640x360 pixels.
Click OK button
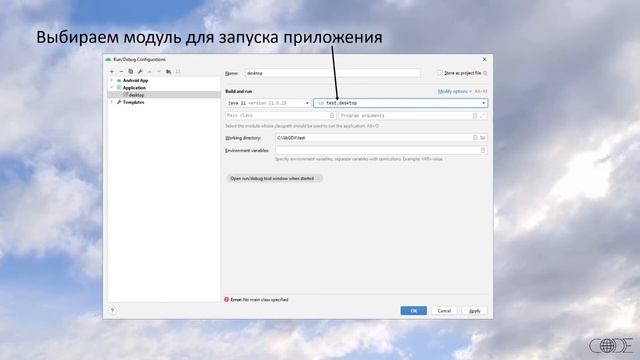413,311
